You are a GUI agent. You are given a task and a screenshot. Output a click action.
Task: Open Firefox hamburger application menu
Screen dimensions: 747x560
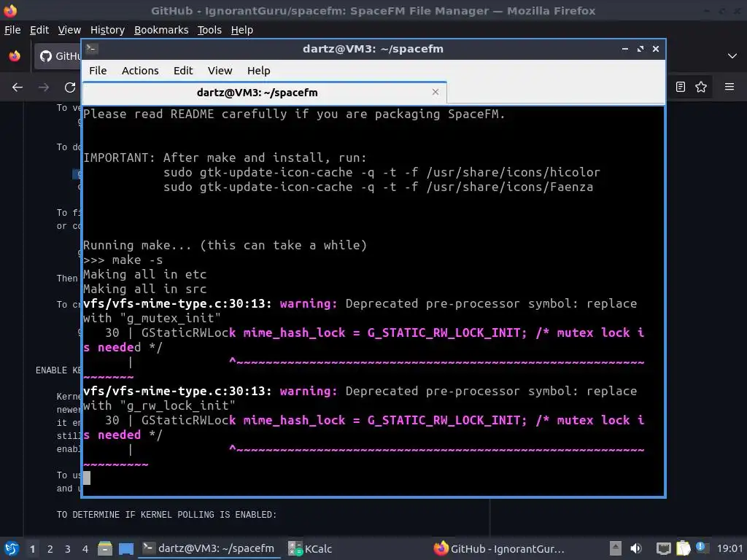click(x=729, y=87)
